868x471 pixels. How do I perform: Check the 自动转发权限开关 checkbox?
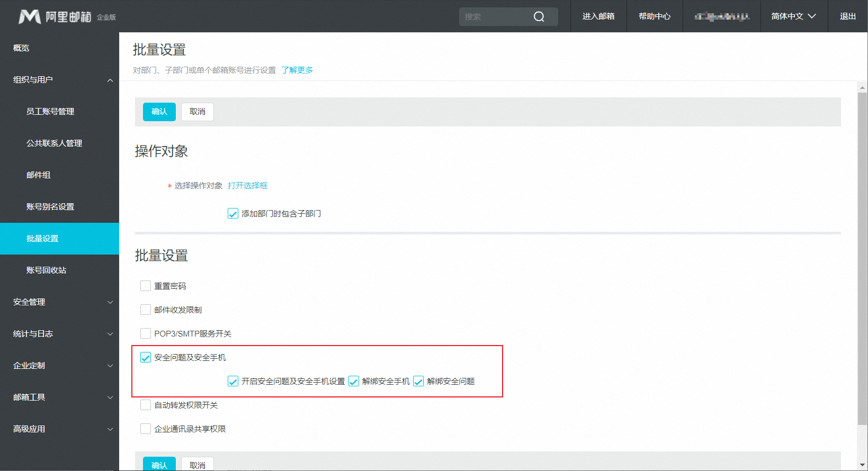click(x=146, y=405)
